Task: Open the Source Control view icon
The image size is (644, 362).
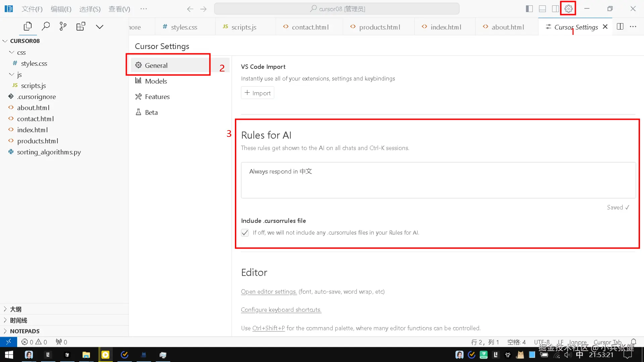Action: click(x=63, y=26)
